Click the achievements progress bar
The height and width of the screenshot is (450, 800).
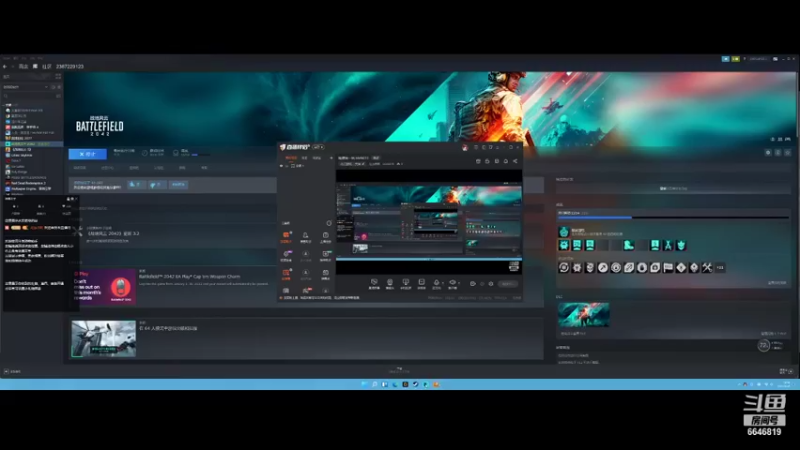(x=673, y=218)
